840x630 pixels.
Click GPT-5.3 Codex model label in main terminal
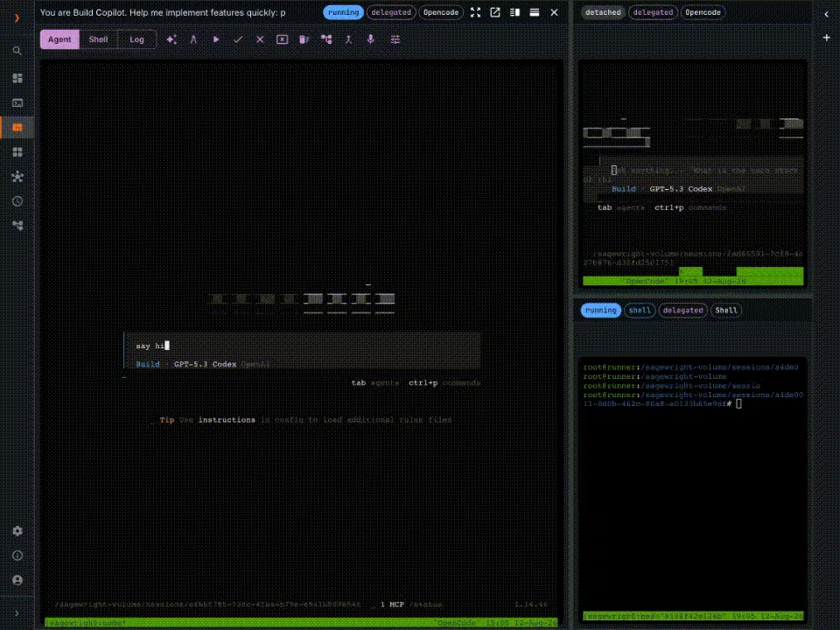[x=205, y=364]
